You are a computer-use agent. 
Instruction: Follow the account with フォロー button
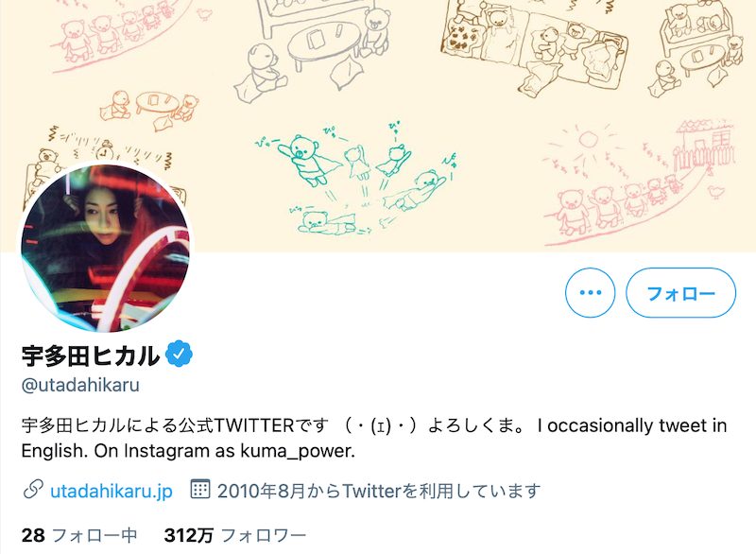point(680,293)
